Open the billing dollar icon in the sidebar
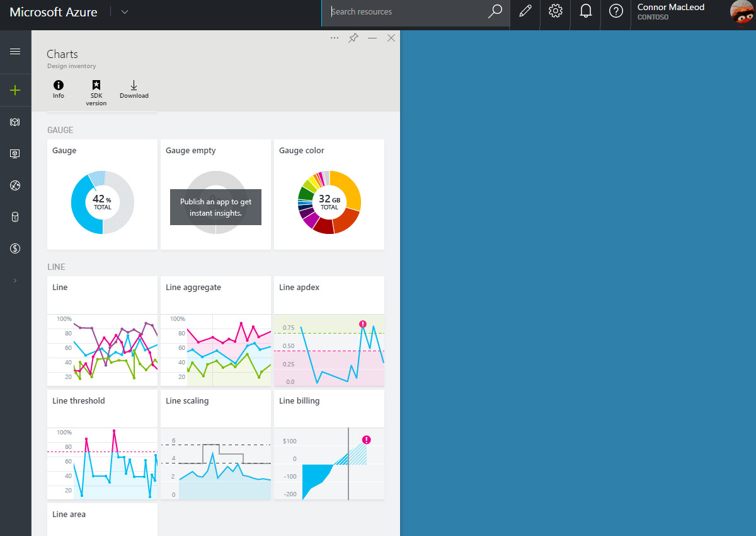Image resolution: width=756 pixels, height=536 pixels. click(15, 248)
